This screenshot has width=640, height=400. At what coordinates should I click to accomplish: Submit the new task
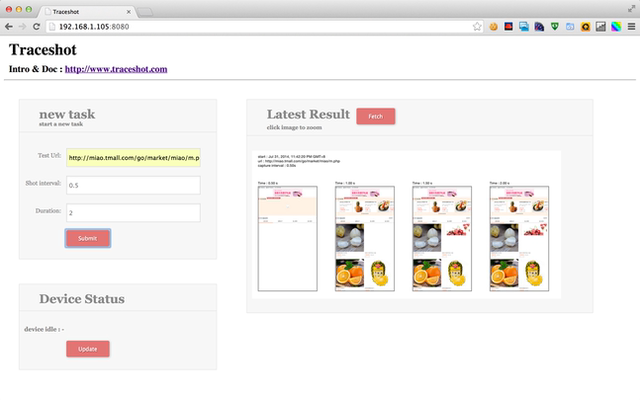[x=88, y=238]
